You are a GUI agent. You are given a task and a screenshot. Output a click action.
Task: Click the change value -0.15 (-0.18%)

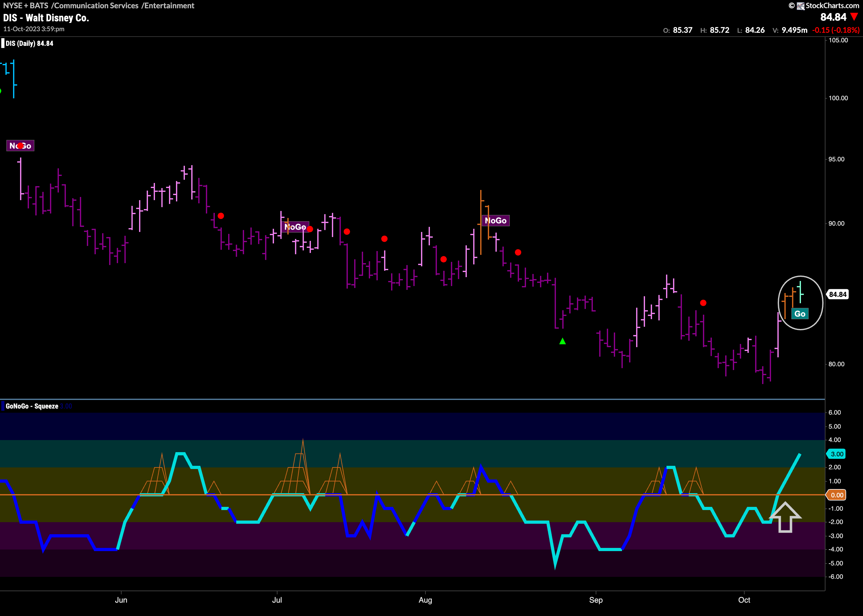pos(836,30)
